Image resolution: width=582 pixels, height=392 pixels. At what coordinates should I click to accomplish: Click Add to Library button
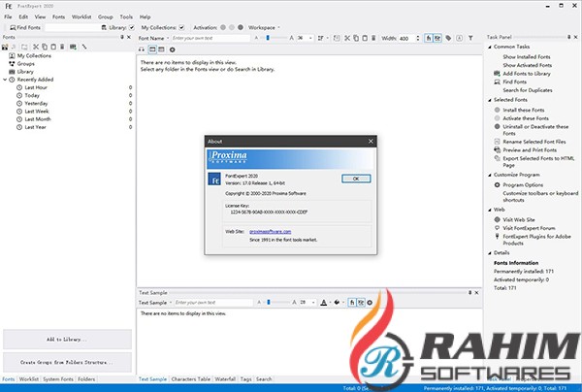tap(67, 340)
